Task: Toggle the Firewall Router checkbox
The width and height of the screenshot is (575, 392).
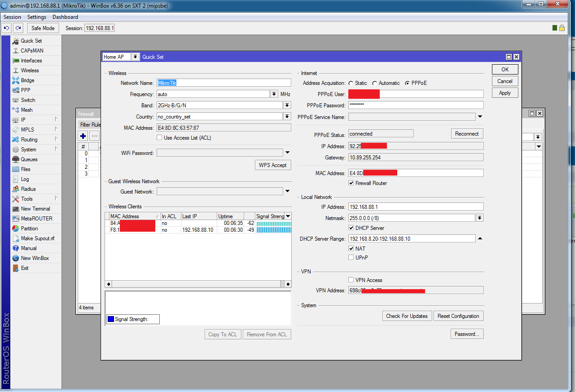Action: click(x=351, y=183)
